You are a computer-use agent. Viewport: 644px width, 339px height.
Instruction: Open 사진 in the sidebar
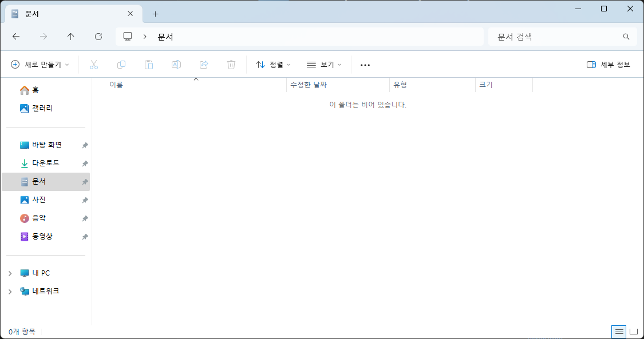[46, 200]
